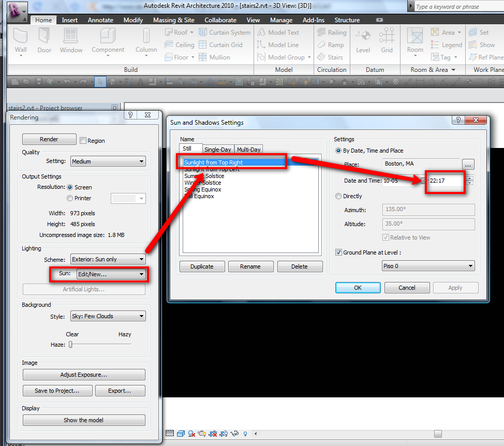
Task: Click temporary hide/isolate glasses icon
Action: pos(234,434)
